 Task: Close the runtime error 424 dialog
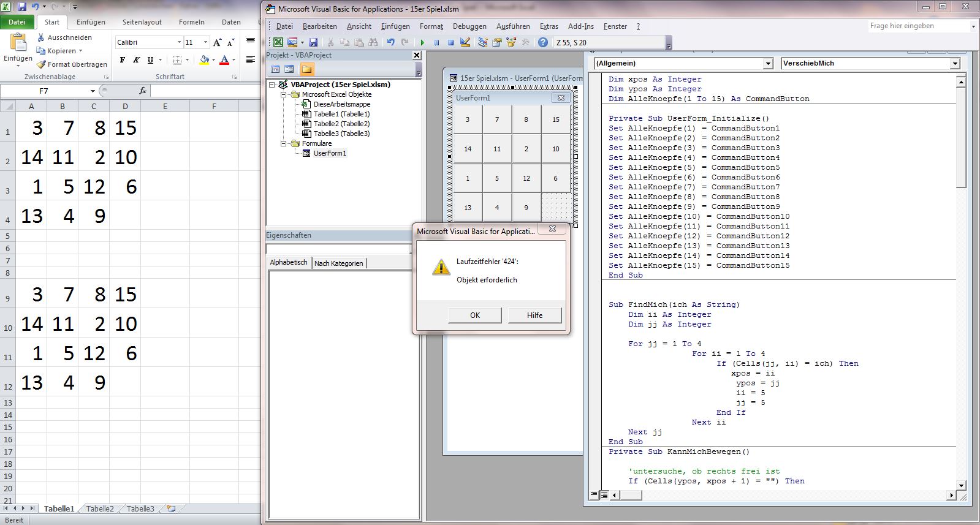click(552, 229)
